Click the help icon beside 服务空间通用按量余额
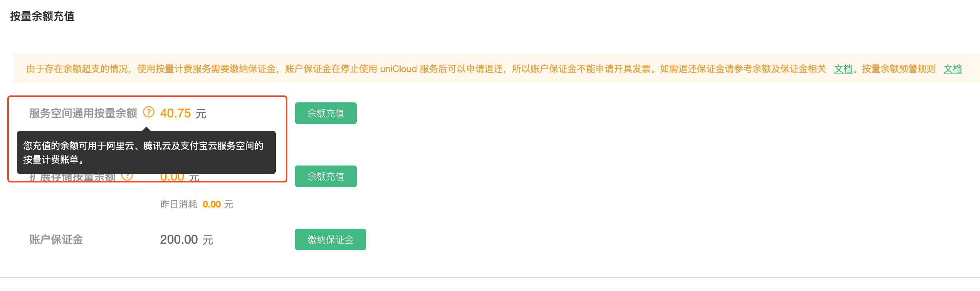980x291 pixels. click(149, 112)
